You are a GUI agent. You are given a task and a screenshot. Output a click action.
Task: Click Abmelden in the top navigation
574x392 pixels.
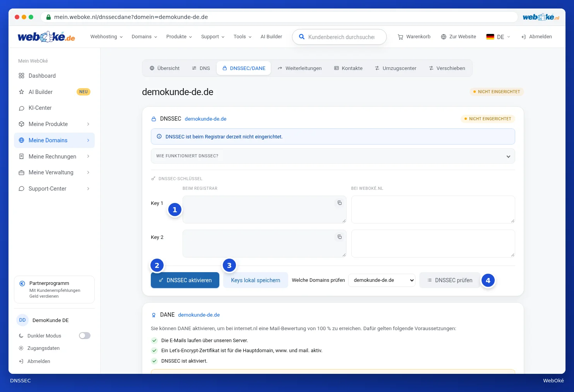tap(536, 37)
